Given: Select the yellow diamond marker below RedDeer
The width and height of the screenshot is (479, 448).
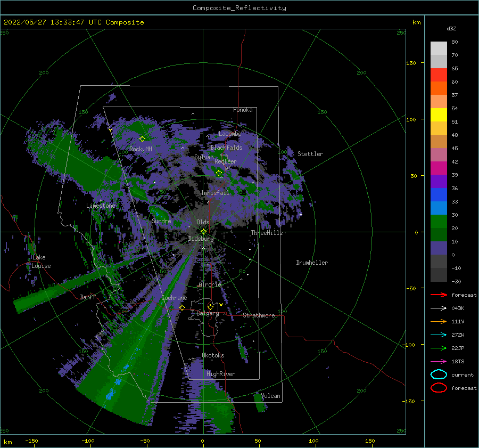Looking at the screenshot, I should [219, 173].
